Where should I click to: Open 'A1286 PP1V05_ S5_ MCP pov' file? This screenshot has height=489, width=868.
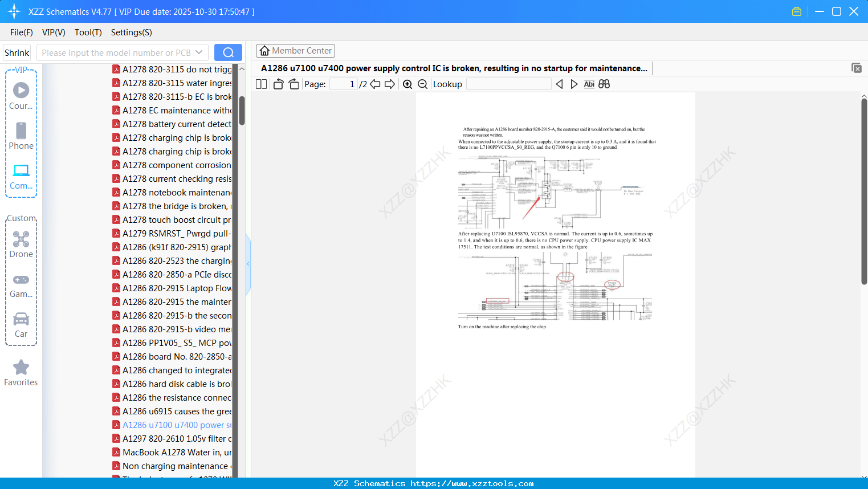click(x=172, y=343)
